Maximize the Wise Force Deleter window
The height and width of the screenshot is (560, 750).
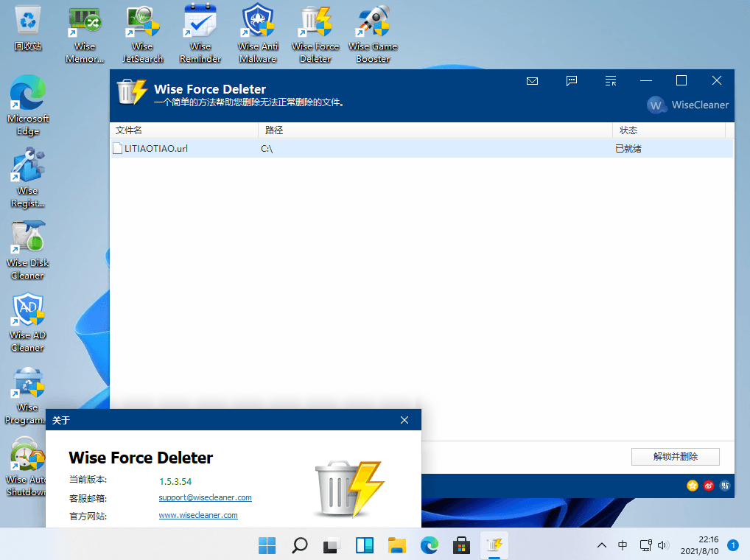click(681, 81)
